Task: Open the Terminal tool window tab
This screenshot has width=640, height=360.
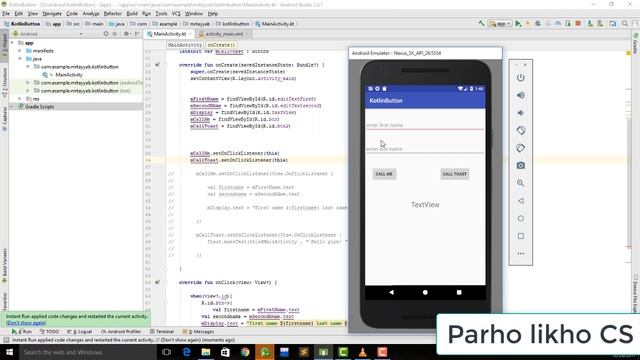Action: coord(162,331)
